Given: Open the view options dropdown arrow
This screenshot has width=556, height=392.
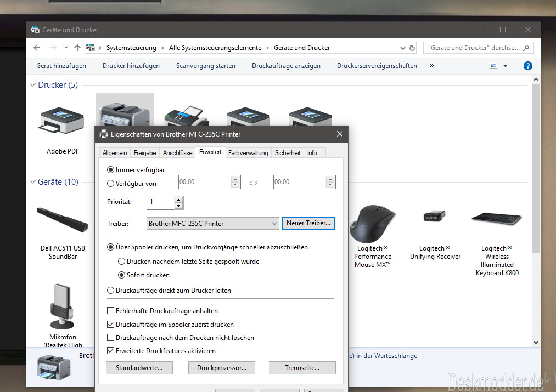Looking at the screenshot, I should 506,66.
